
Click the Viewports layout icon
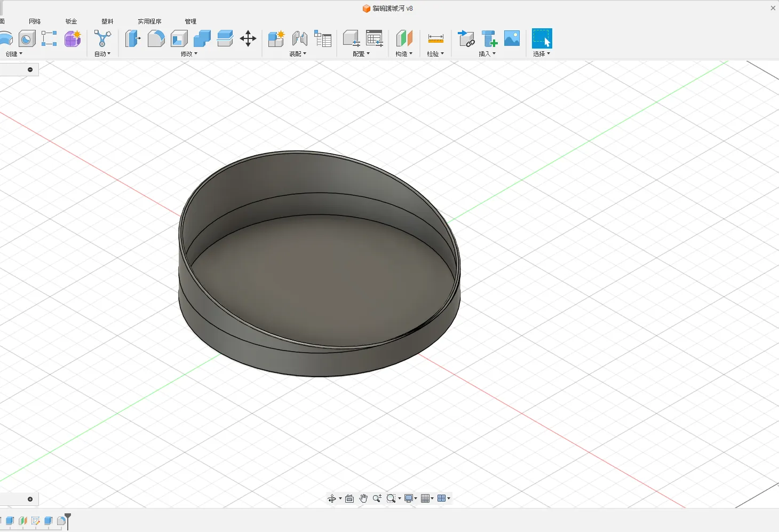pyautogui.click(x=441, y=498)
